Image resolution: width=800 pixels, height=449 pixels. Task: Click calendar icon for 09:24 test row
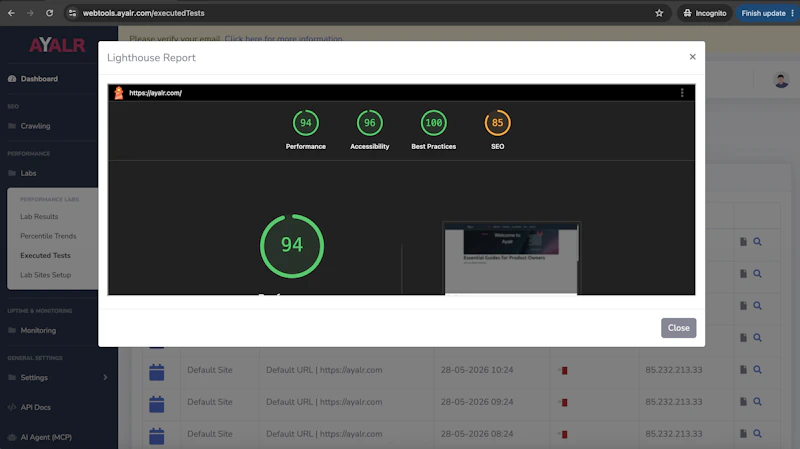tap(157, 404)
